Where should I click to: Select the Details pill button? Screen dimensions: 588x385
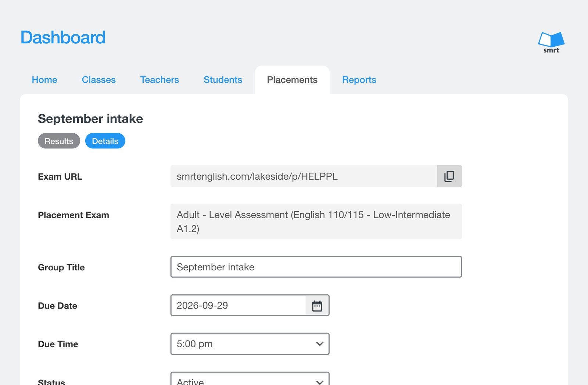(105, 141)
